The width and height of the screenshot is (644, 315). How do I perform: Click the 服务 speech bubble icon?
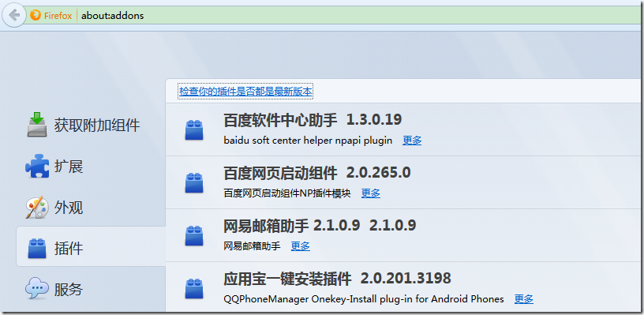pyautogui.click(x=37, y=289)
